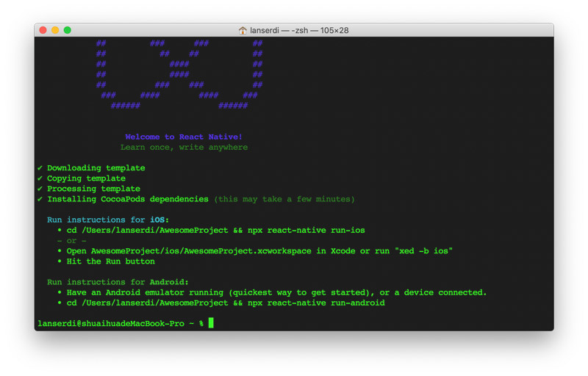The height and width of the screenshot is (376, 588).
Task: Click the red close window button
Action: tap(43, 30)
